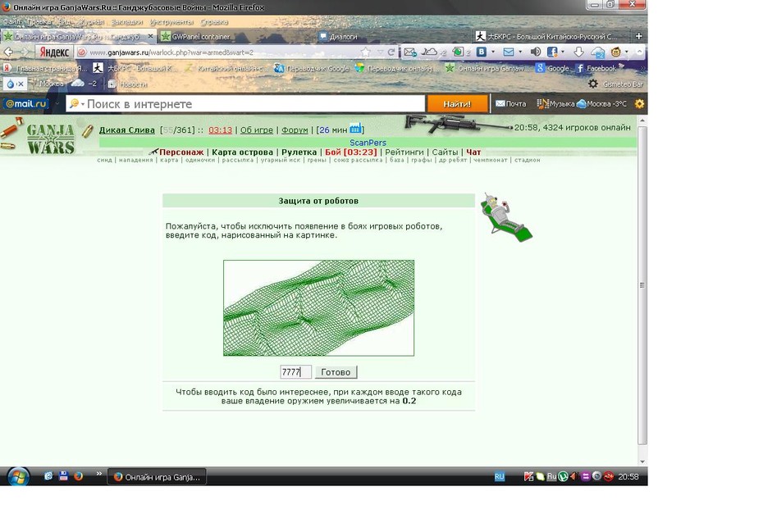Click the Firefox back arrow button
The image size is (763, 532).
pos(8,52)
